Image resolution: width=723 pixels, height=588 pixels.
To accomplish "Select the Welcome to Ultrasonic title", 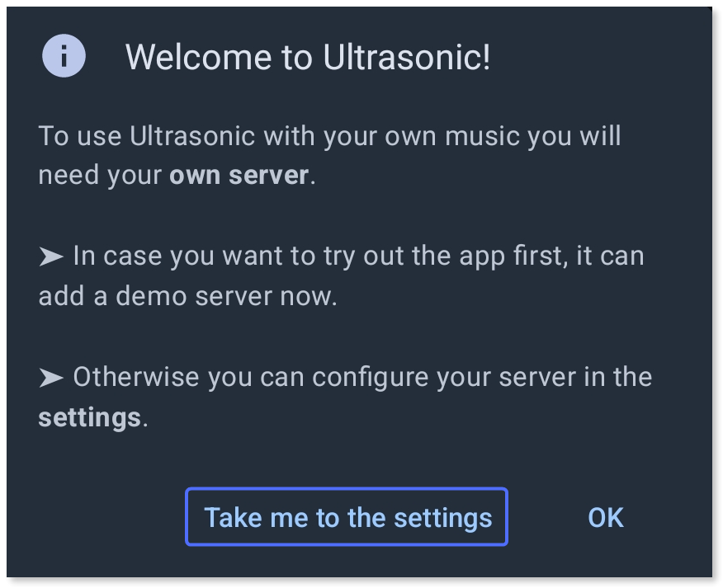I will [308, 56].
